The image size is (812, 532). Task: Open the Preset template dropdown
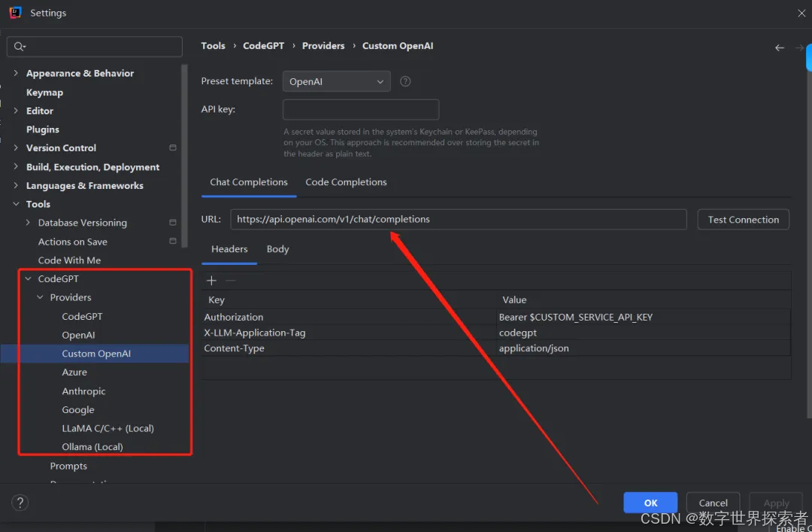coord(336,81)
